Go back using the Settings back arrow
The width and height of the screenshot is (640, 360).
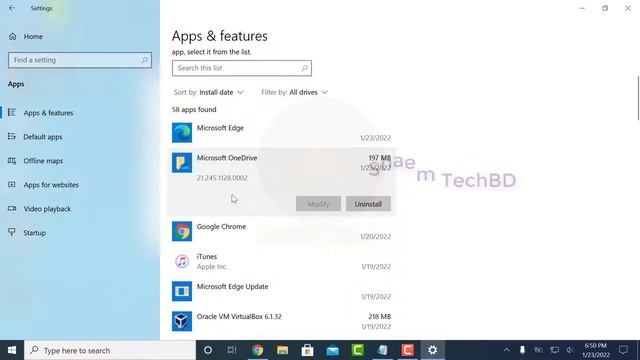12,8
